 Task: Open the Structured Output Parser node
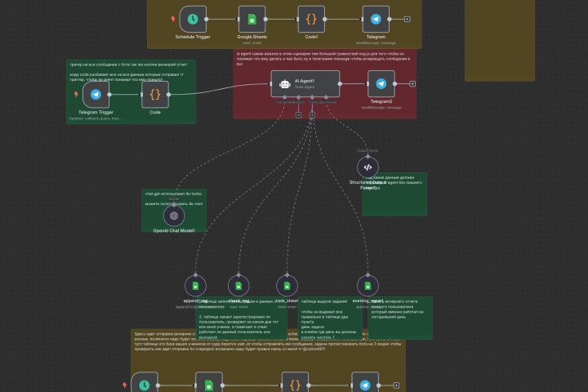(x=367, y=167)
